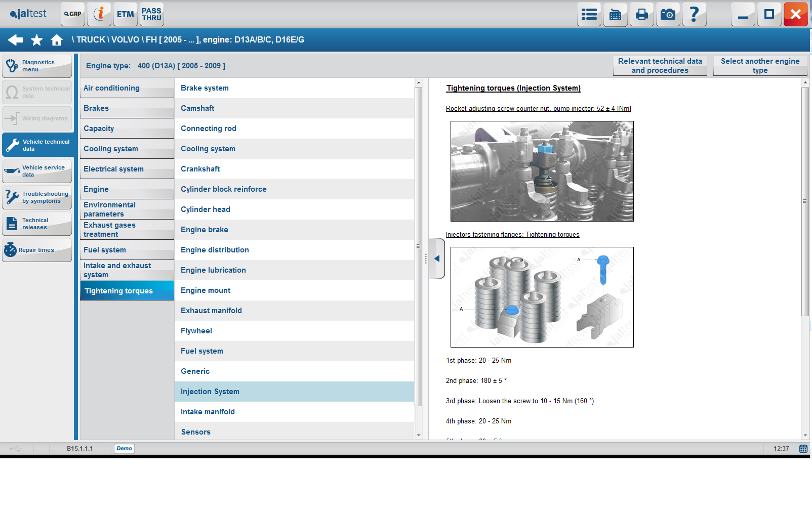Open the PASS THRU tool

tap(151, 14)
